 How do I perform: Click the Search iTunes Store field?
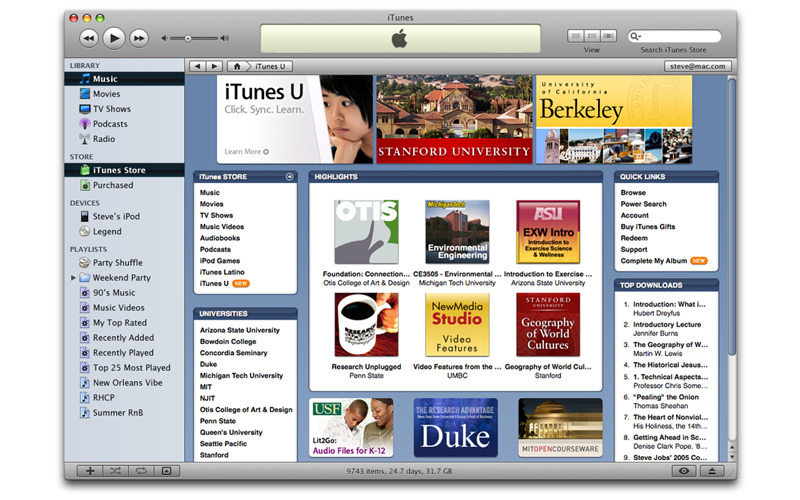point(674,36)
